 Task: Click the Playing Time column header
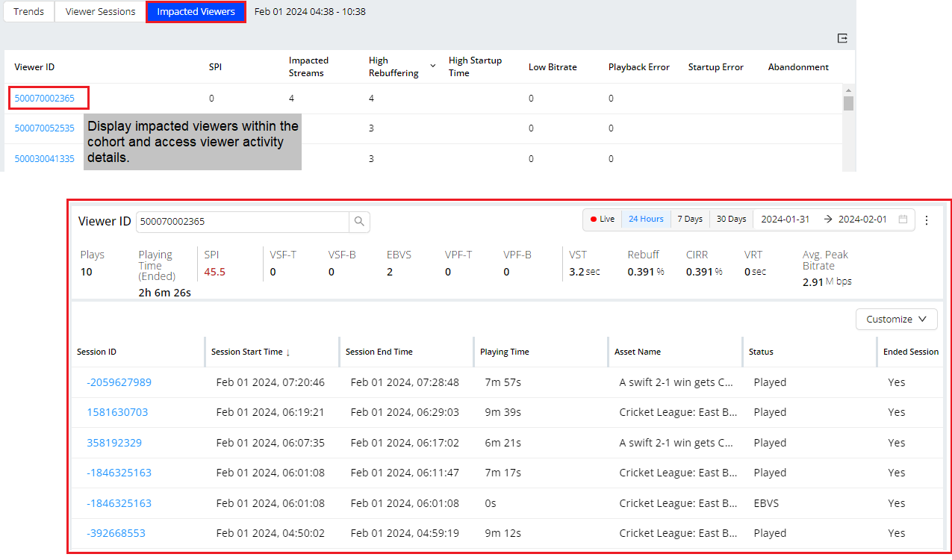click(505, 352)
